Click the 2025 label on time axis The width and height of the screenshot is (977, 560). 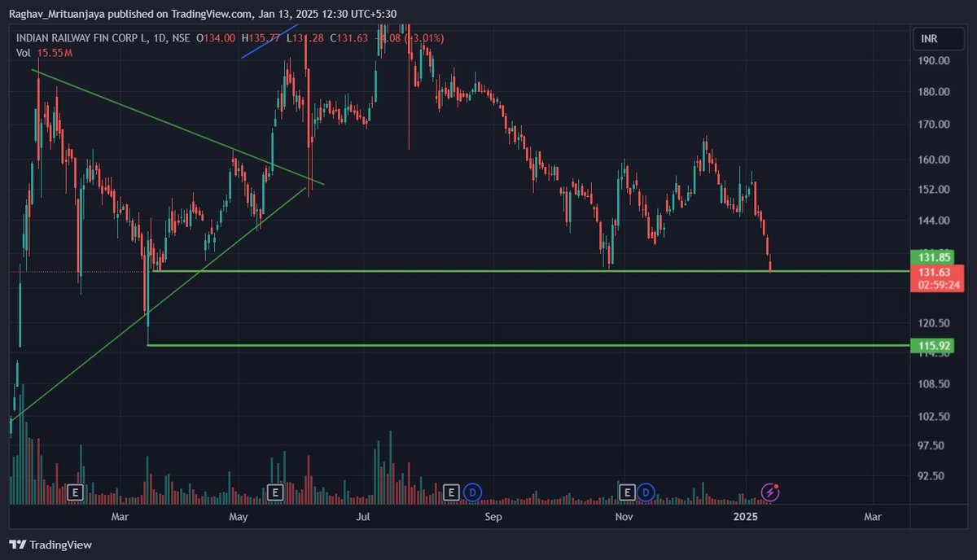(x=746, y=517)
